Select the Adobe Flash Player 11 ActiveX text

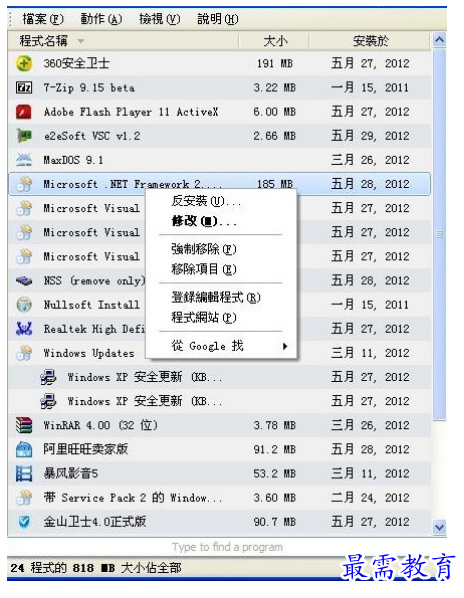tap(131, 112)
